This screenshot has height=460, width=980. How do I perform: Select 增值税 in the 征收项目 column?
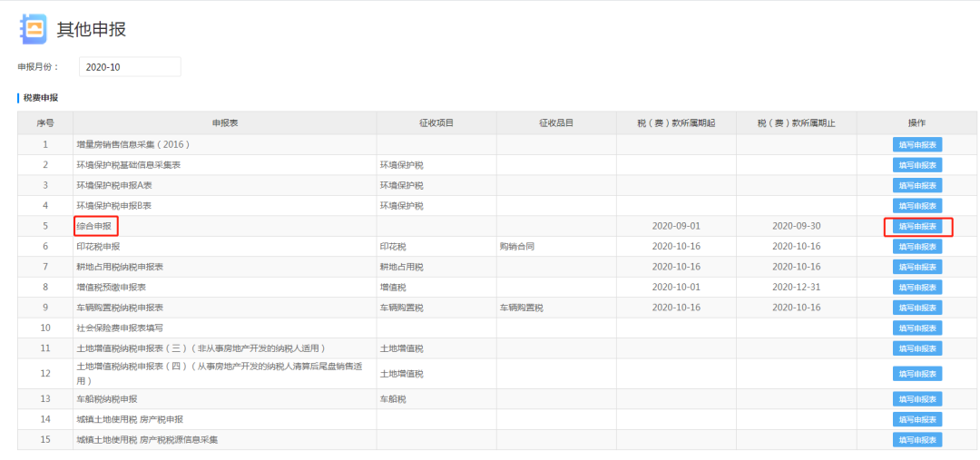click(x=393, y=287)
